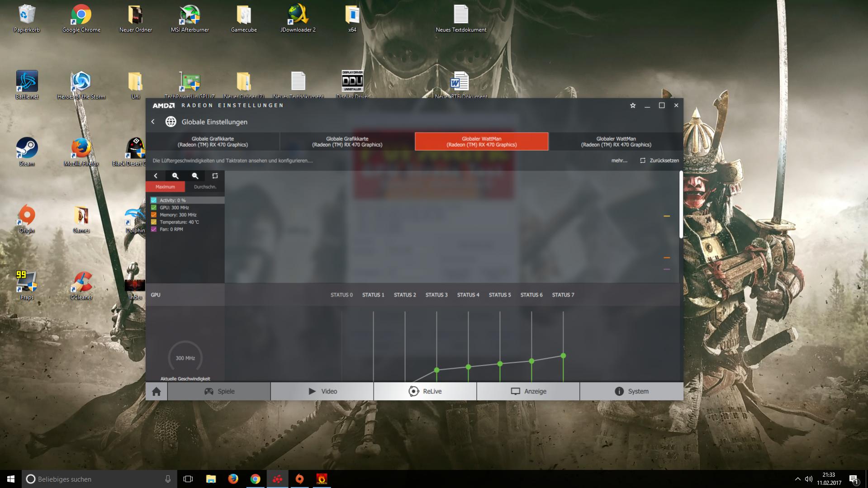Viewport: 868px width, 488px height.
Task: Expand more options with mehr...
Action: 619,161
